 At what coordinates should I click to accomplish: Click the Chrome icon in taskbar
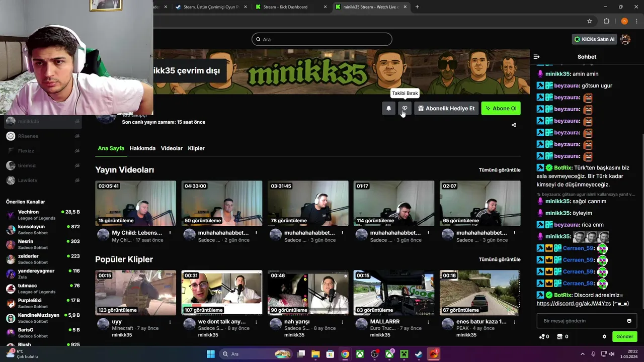coord(345,354)
